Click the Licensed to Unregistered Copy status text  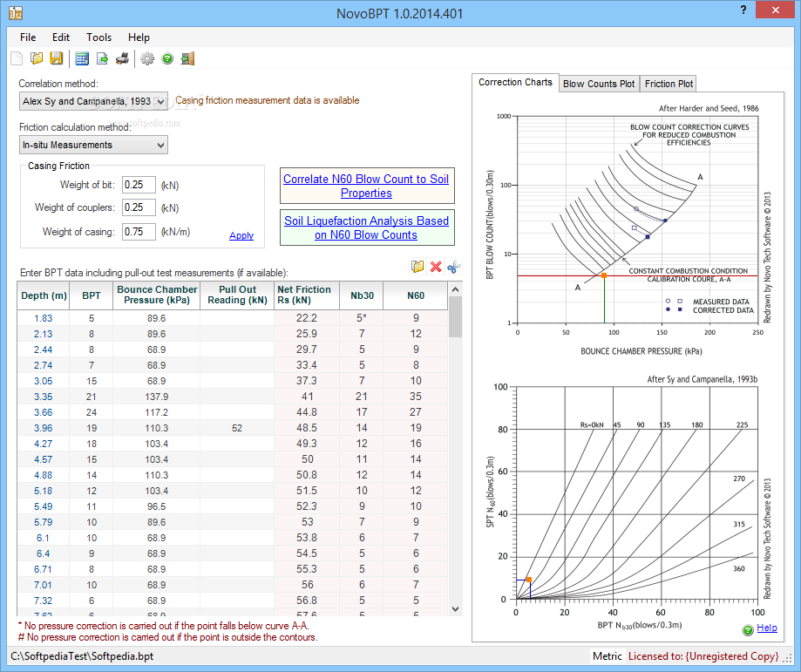click(x=703, y=656)
